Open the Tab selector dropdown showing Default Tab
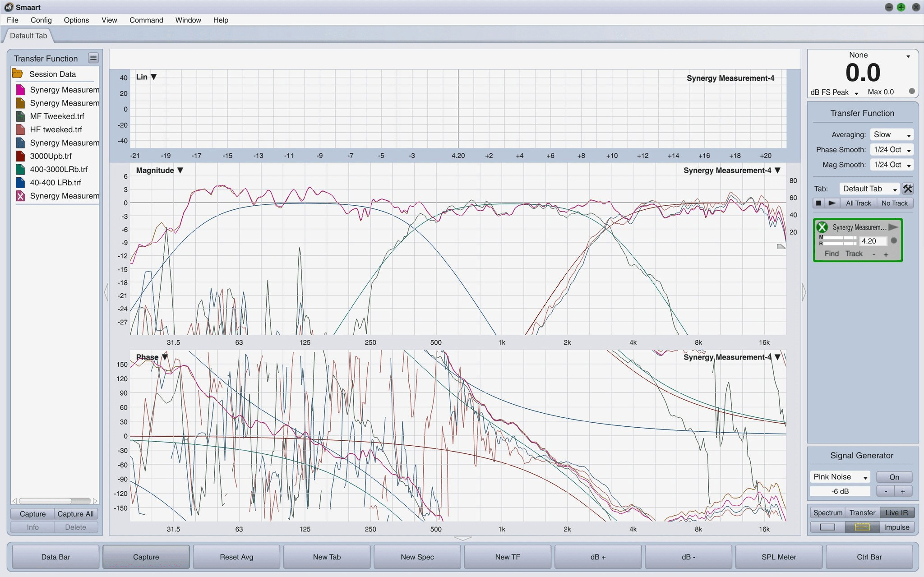 pos(869,189)
